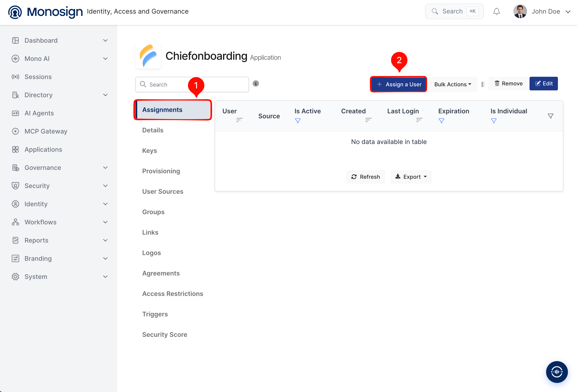Viewport: 577px width, 392px height.
Task: Open Applications in the sidebar
Action: [x=43, y=149]
